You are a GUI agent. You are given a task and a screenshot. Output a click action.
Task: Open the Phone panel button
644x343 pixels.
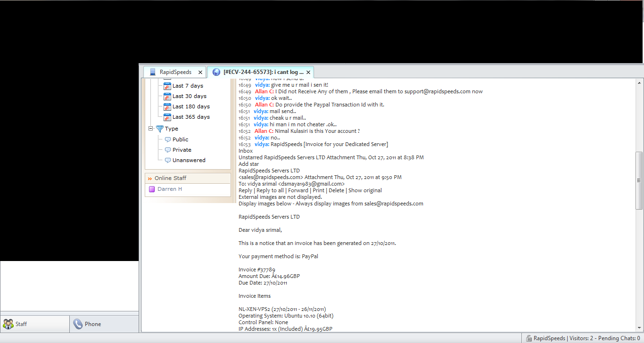pyautogui.click(x=104, y=324)
